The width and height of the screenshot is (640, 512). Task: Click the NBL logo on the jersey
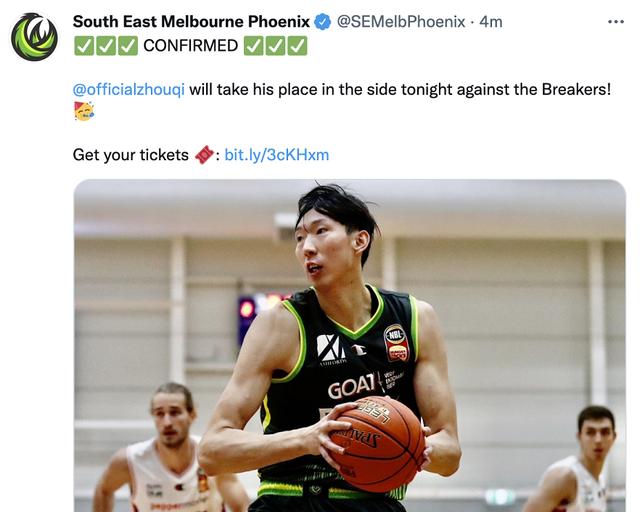click(396, 342)
